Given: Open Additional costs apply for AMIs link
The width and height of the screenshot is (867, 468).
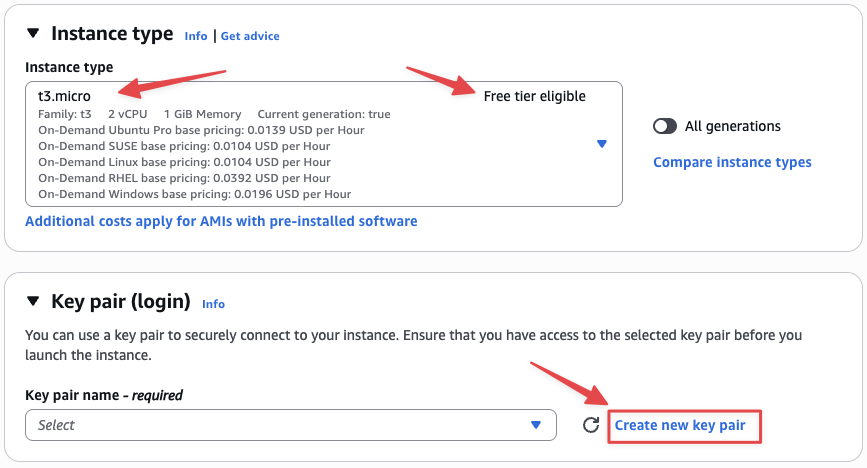Looking at the screenshot, I should 221,221.
